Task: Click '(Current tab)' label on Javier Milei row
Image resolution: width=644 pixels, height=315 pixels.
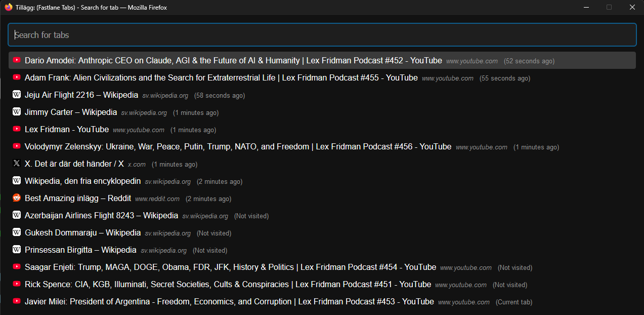Action: [x=514, y=302]
